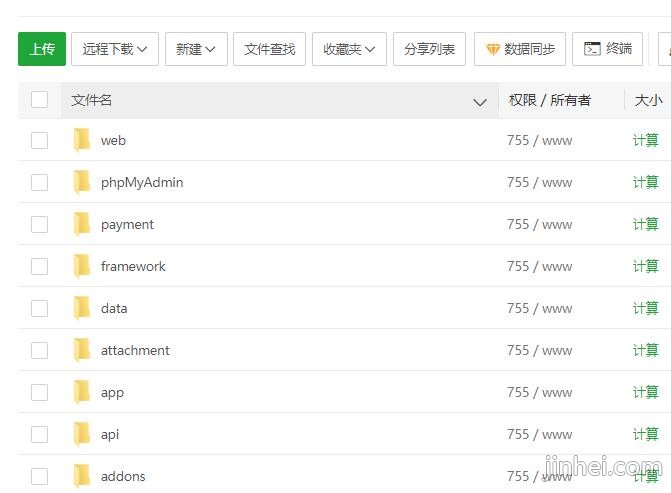Tick the select-all checkbox in header

point(39,100)
